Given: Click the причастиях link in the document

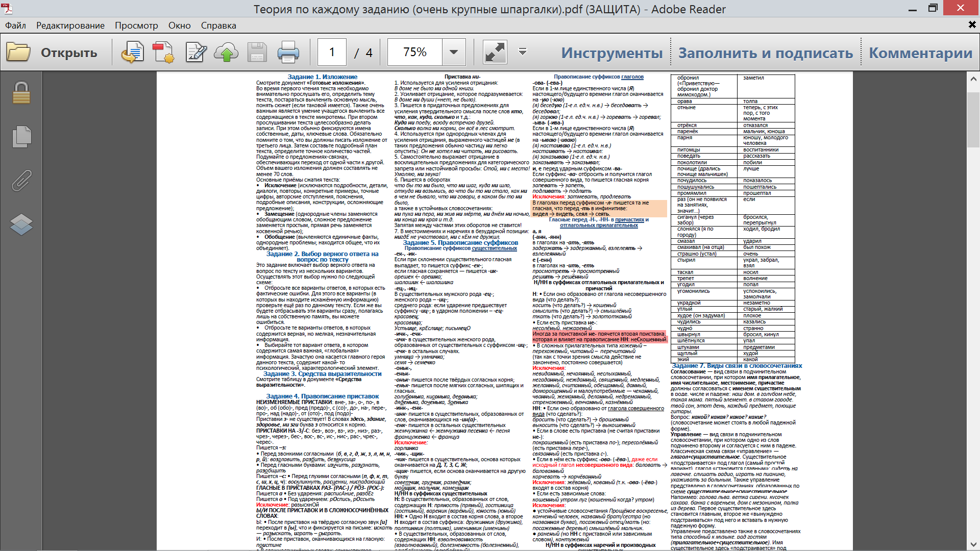Looking at the screenshot, I should pyautogui.click(x=629, y=220).
